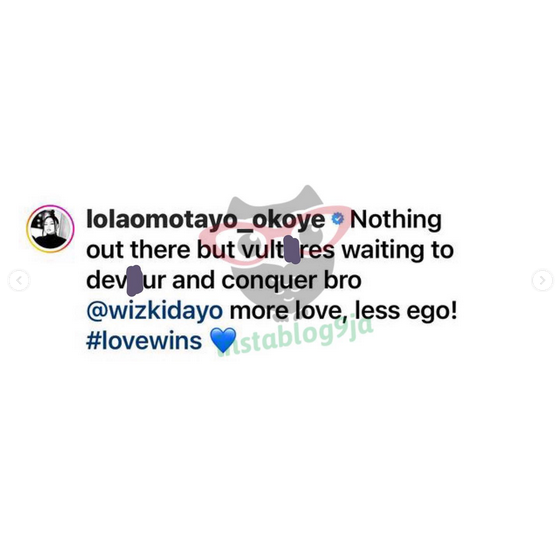Click the words 'out there but'
The image size is (560, 560).
click(160, 250)
